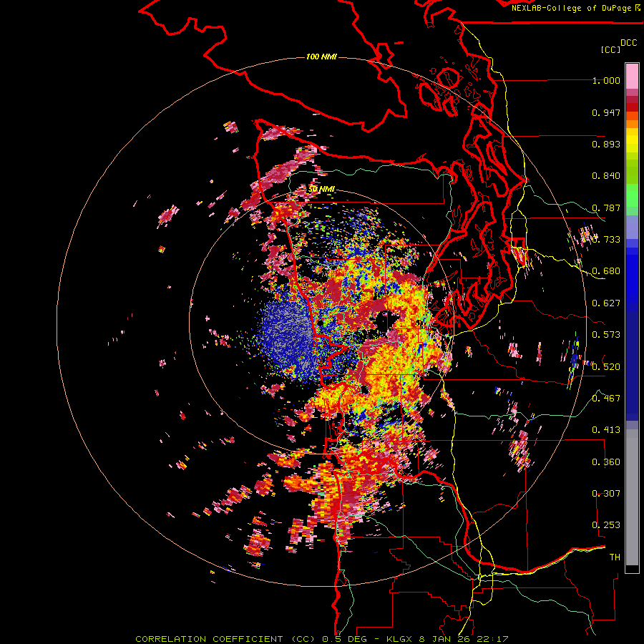Click the 50 NMI range ring label
This screenshot has height=644, width=644.
[x=321, y=189]
